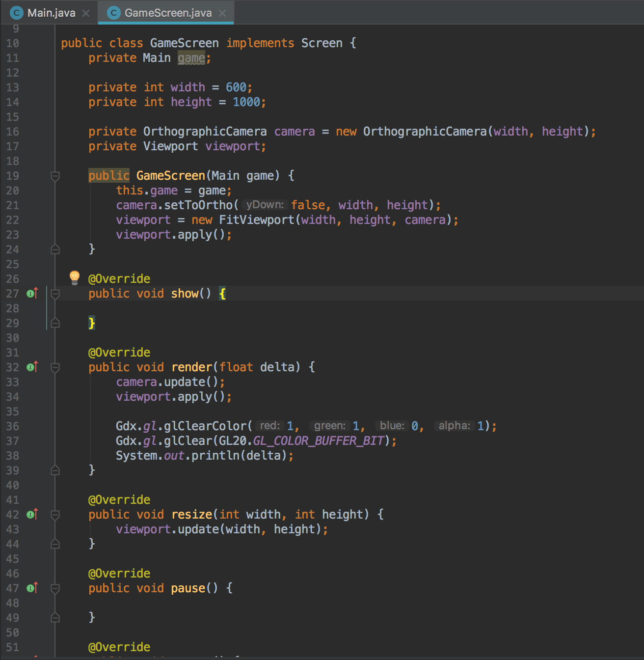
Task: Collapse the pause() method fold on line 47
Action: 55,588
